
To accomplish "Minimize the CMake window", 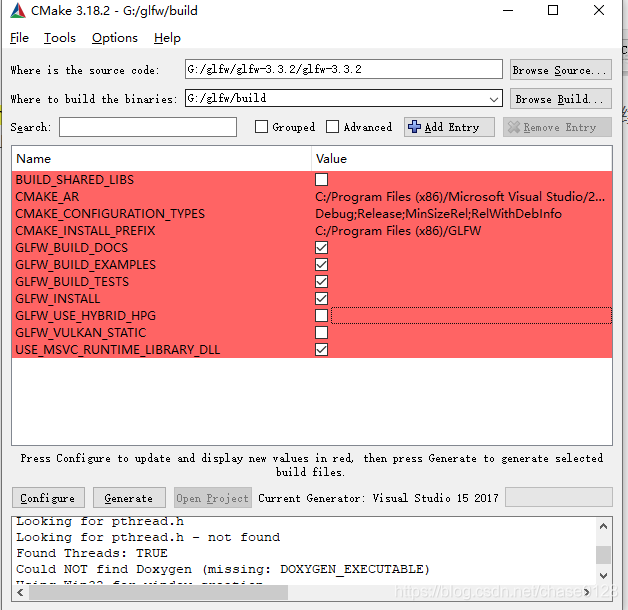I will point(508,10).
